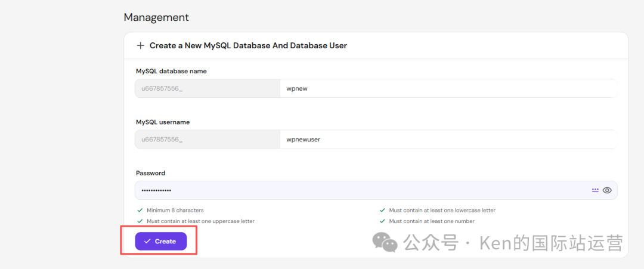The width and height of the screenshot is (644, 269).
Task: Click the purple password generator dots icon
Action: click(595, 190)
